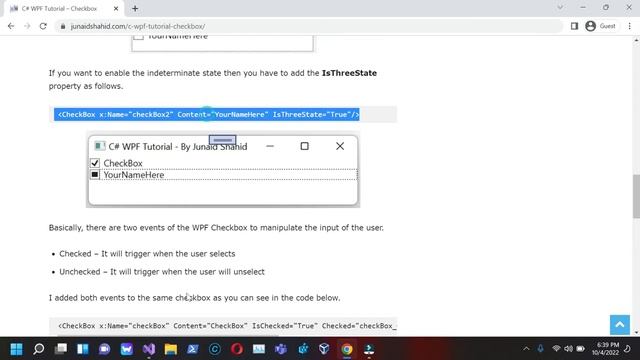640x360 pixels.
Task: Open the last taskbar app after Chrome
Action: coord(369,349)
